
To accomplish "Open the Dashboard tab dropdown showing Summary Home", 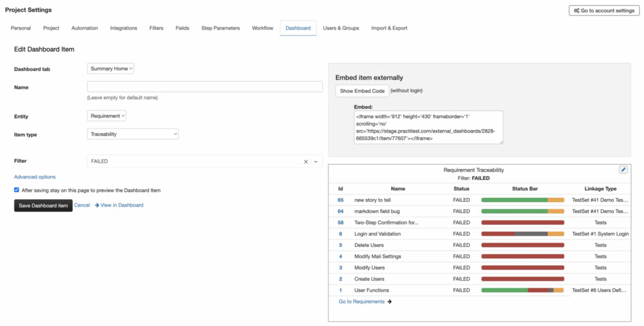I will coord(111,69).
